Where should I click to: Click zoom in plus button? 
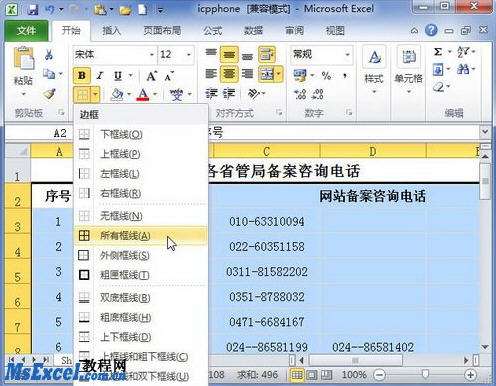[x=470, y=375]
